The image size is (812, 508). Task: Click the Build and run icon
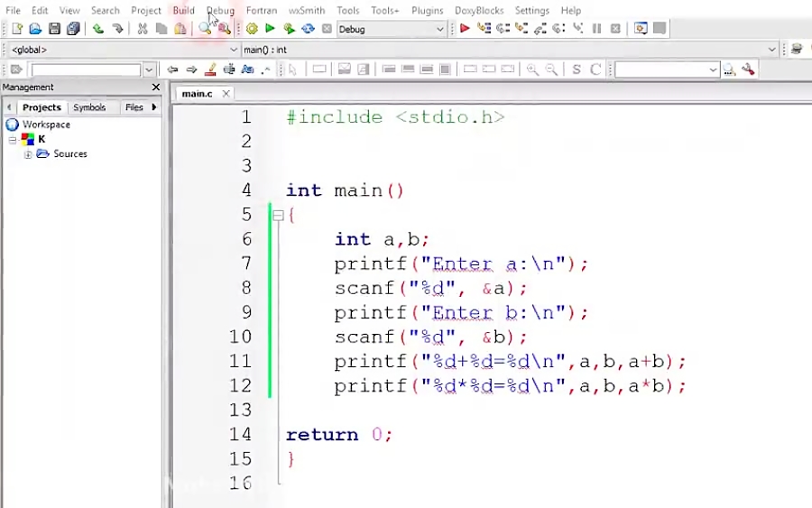[289, 29]
